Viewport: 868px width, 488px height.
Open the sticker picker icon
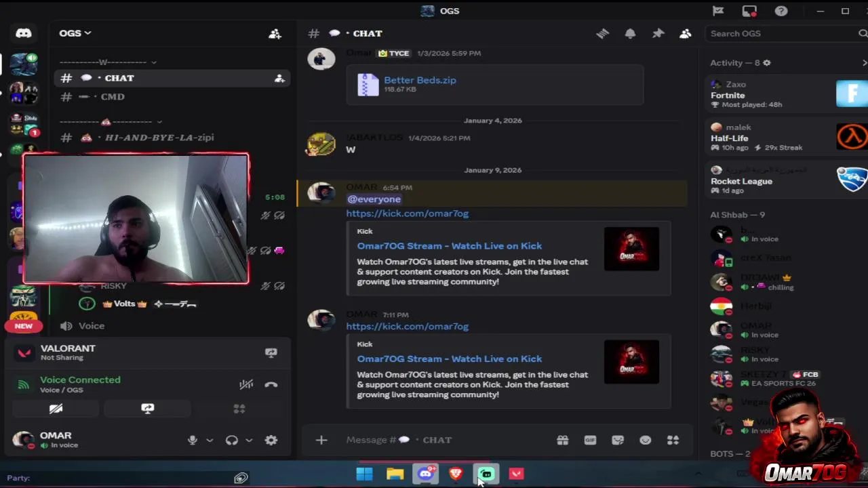pos(618,440)
